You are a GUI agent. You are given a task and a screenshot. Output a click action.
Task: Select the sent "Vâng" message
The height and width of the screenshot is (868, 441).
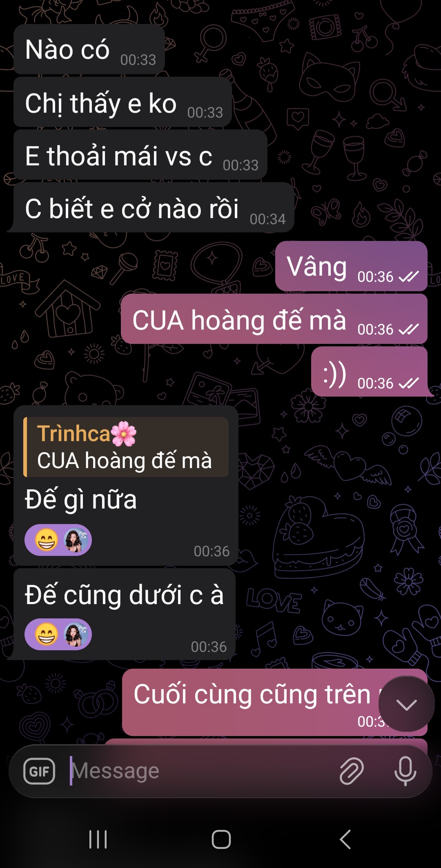[351, 266]
